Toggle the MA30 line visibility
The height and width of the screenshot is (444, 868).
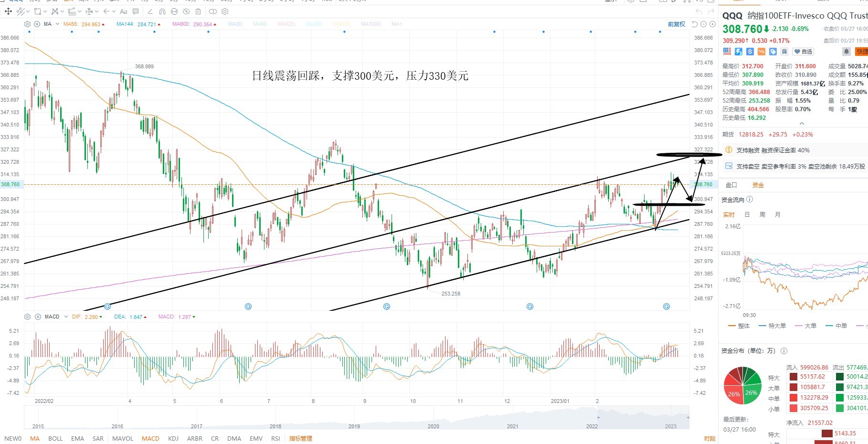(x=235, y=24)
